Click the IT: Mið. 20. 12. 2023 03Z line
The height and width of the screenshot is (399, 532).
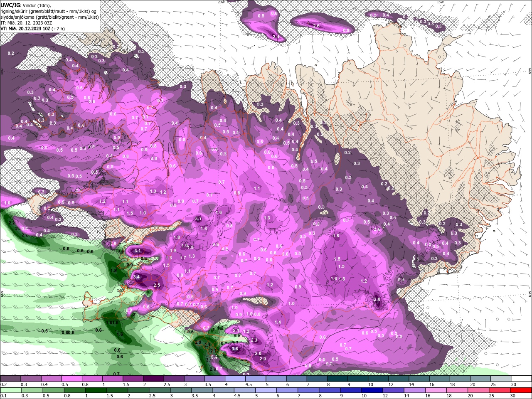coord(26,23)
